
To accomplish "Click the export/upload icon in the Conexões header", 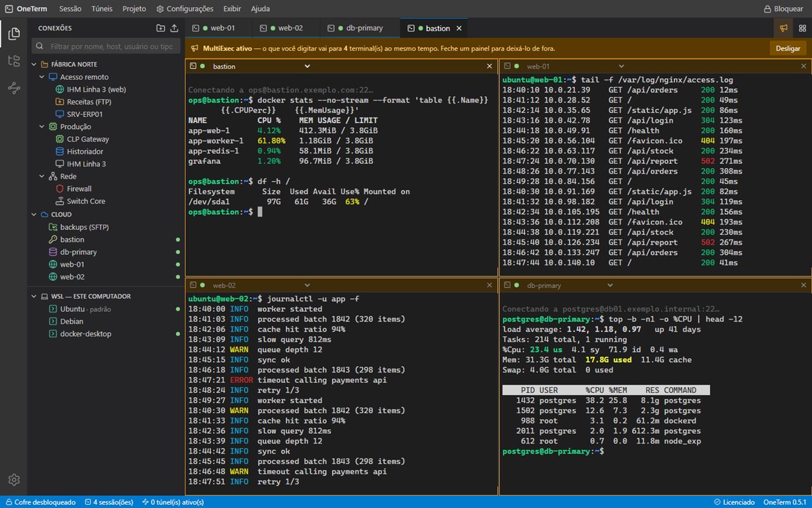I will (174, 28).
